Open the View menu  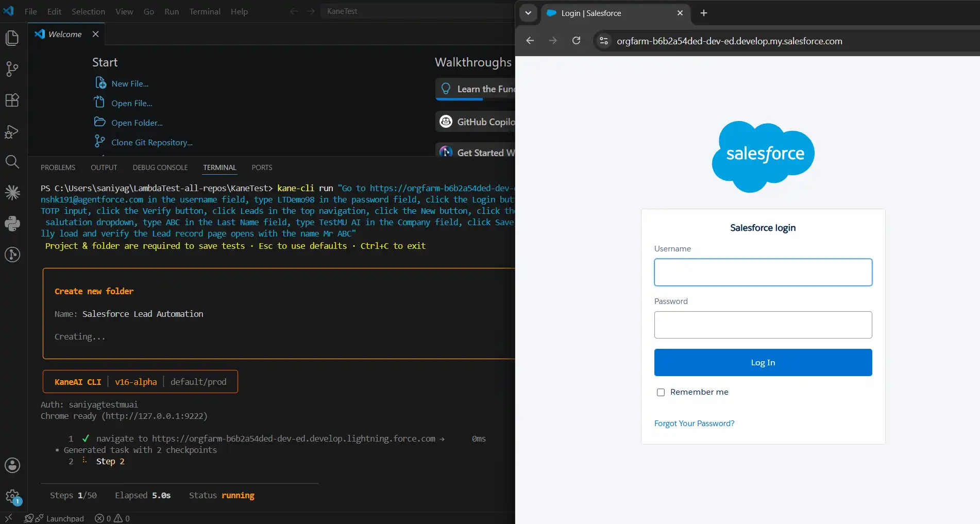(x=124, y=11)
